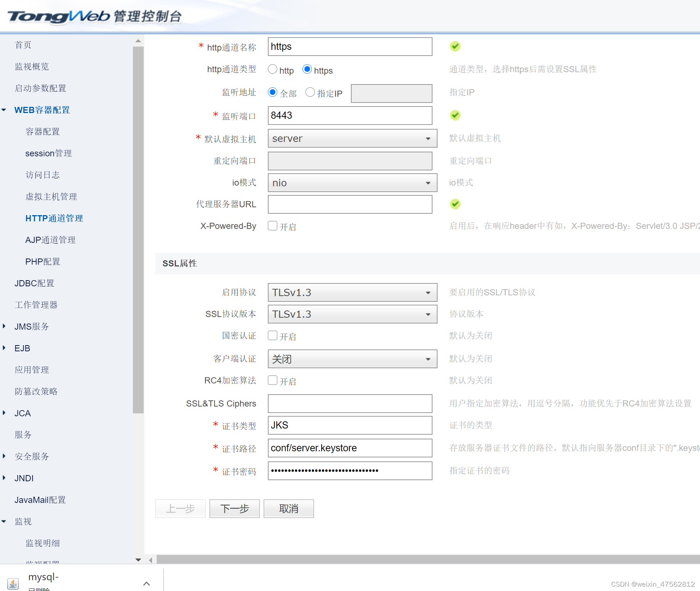Click the SSL&TLS Ciphers input field
The width and height of the screenshot is (700, 591).
[350, 404]
